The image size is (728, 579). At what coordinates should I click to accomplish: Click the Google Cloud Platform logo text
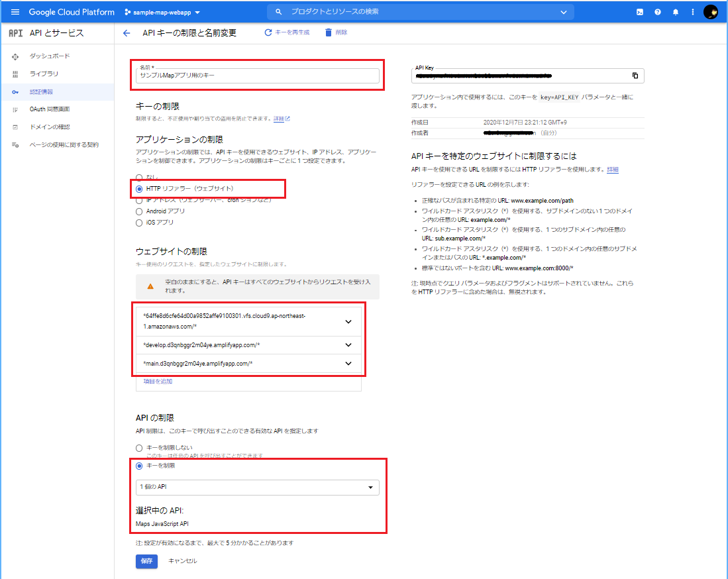[x=72, y=12]
